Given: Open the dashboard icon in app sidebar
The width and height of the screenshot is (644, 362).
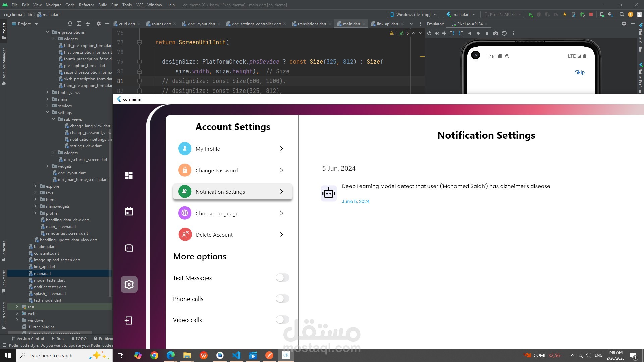Looking at the screenshot, I should tap(129, 175).
